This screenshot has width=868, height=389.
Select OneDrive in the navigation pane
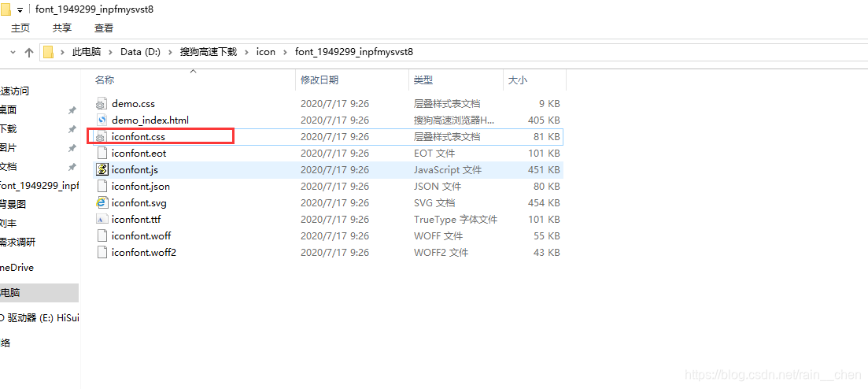pyautogui.click(x=17, y=268)
